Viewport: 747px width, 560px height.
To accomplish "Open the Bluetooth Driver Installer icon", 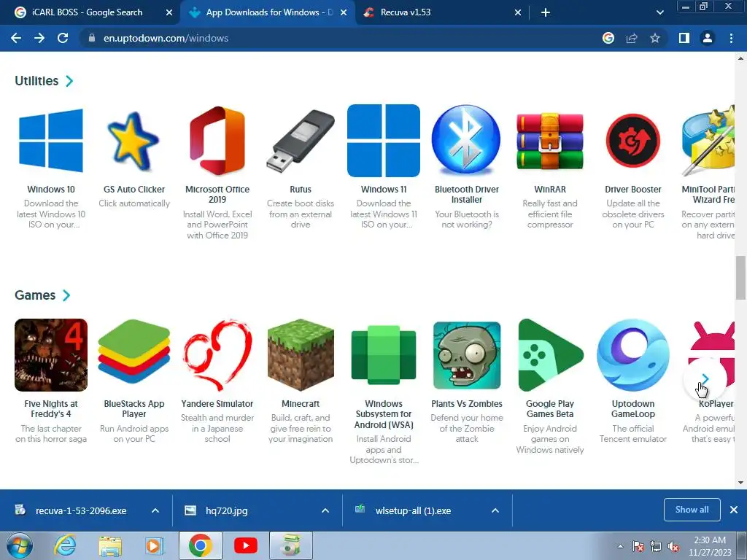I will click(466, 139).
